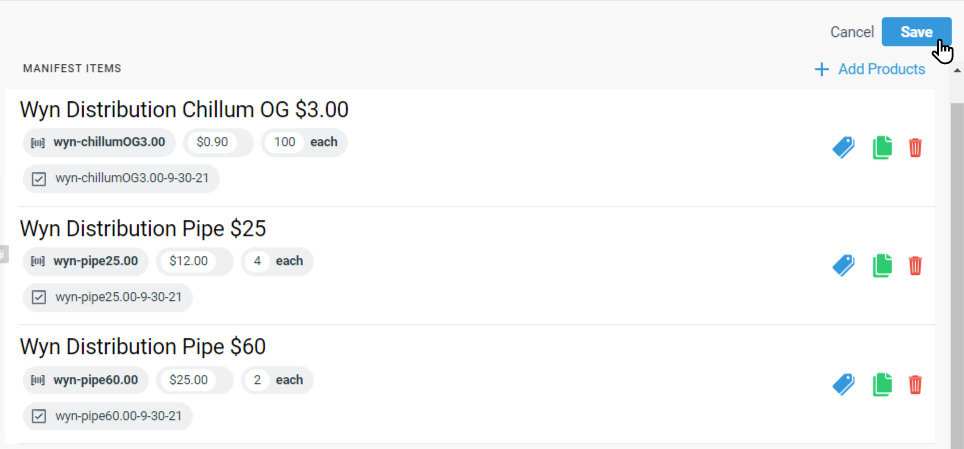Duplicate the Pipe $25 manifest item

882,266
